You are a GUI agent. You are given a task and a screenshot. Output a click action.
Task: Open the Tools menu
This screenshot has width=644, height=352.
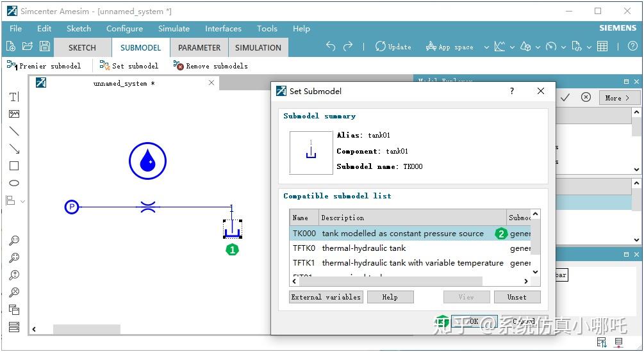(x=267, y=28)
